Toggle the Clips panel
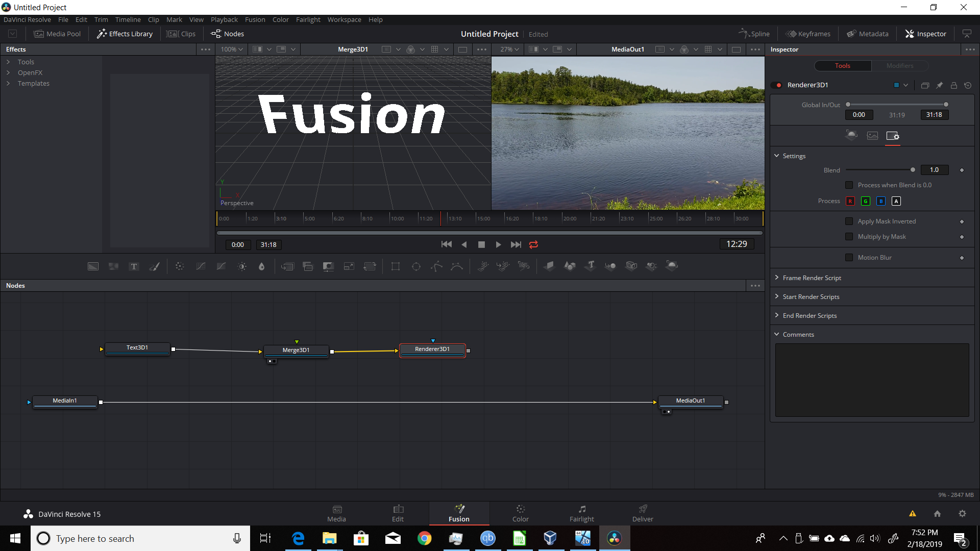This screenshot has width=980, height=551. [181, 34]
